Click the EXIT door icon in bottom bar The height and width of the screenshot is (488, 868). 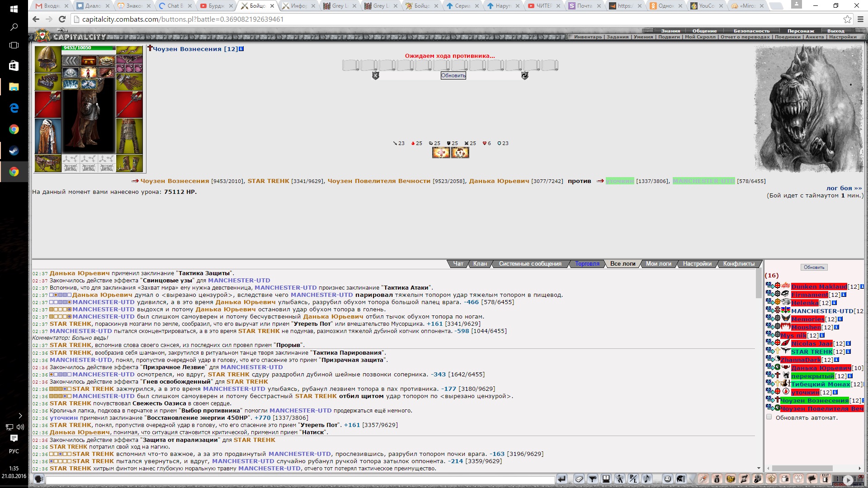pyautogui.click(x=826, y=479)
